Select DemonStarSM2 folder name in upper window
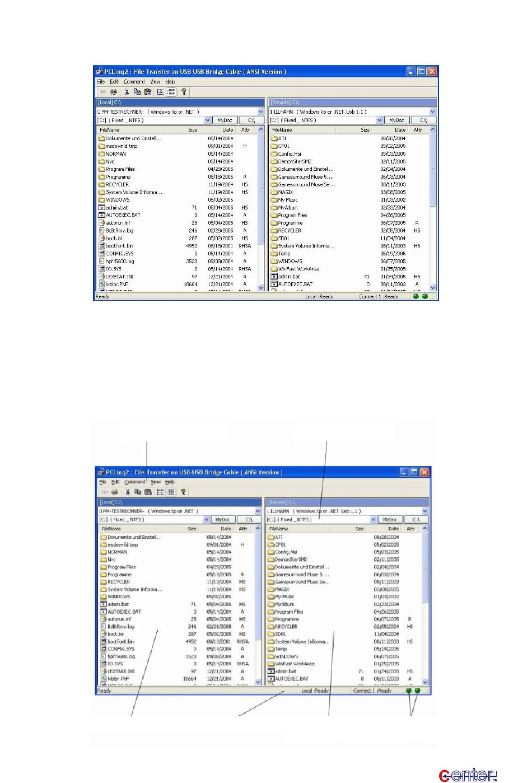532x783 pixels. [x=295, y=161]
